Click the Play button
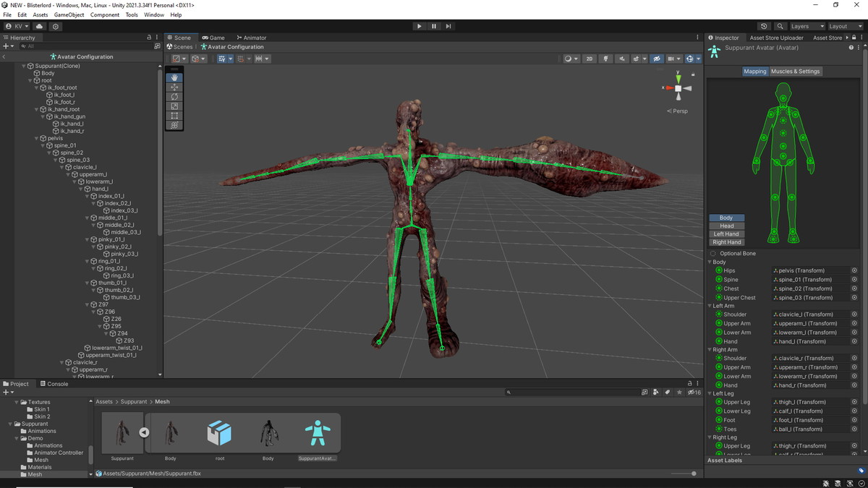868x488 pixels. [x=419, y=26]
